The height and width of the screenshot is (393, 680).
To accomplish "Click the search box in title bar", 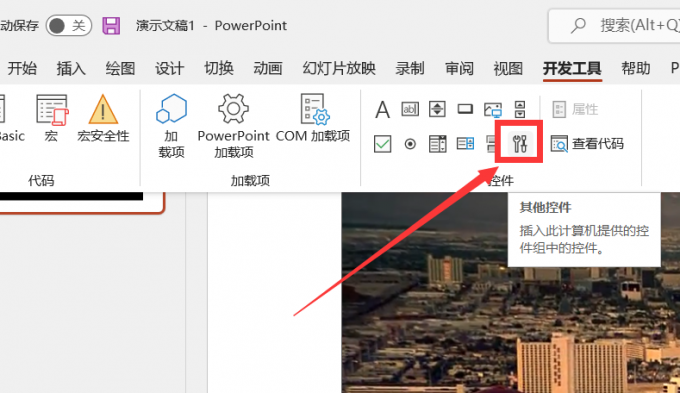I will coord(614,26).
